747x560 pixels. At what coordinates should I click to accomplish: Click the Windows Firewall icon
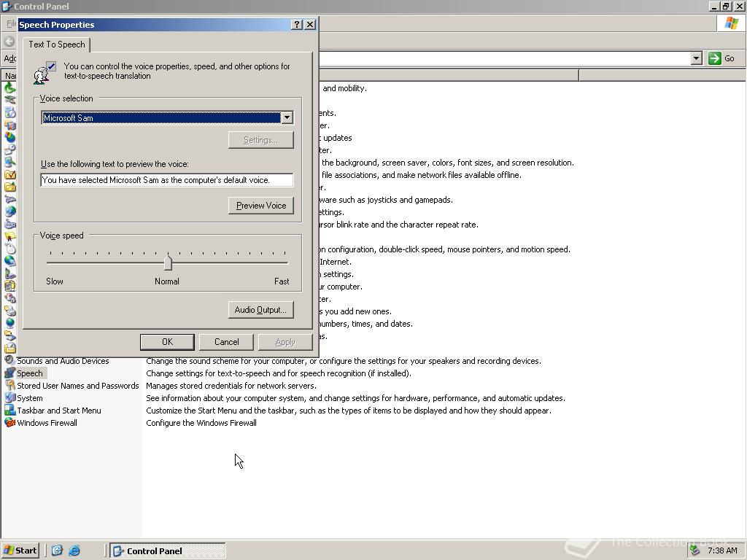(x=9, y=422)
